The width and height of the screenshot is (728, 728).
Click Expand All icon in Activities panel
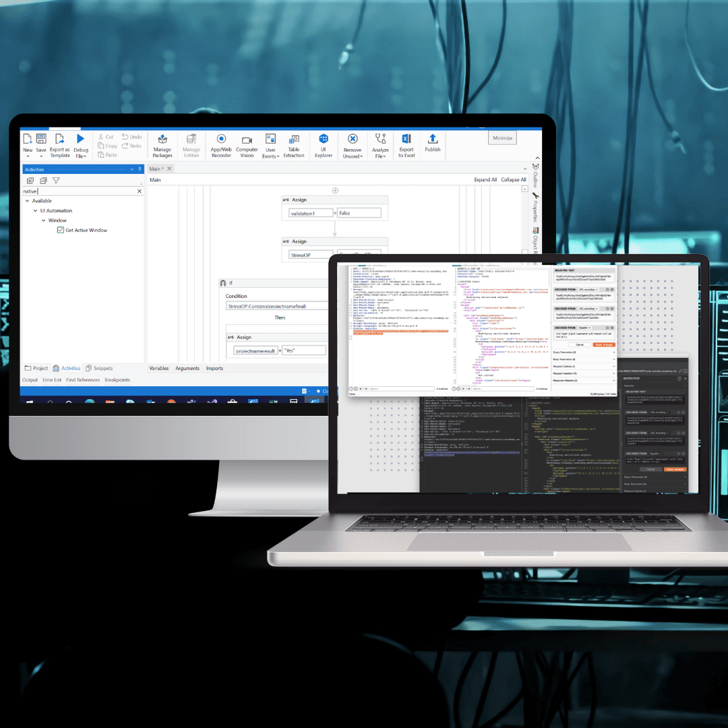[30, 181]
